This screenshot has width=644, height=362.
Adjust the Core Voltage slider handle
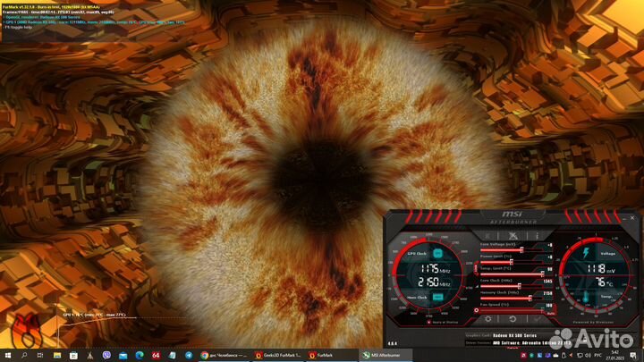point(521,249)
